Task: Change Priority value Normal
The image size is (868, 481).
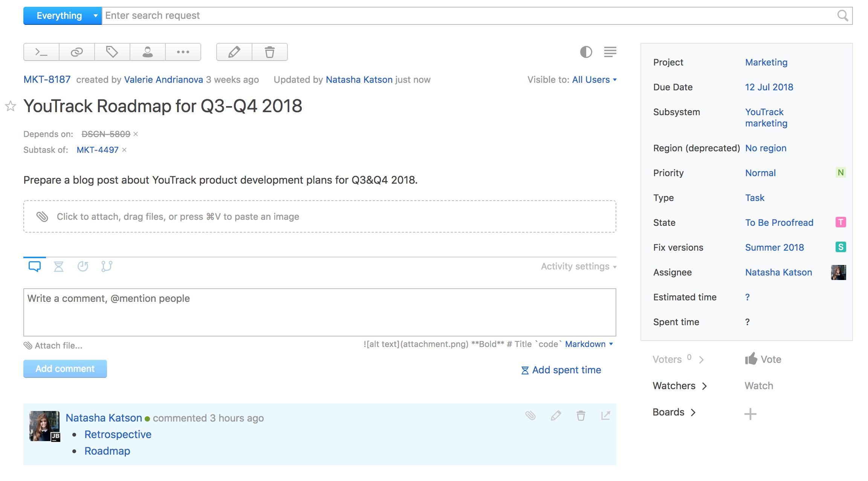Action: (x=760, y=173)
